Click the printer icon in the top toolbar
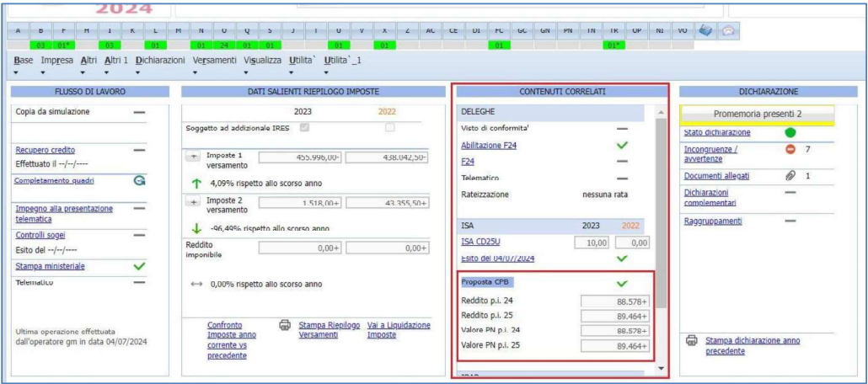Image resolution: width=868 pixels, height=384 pixels. pos(705,31)
